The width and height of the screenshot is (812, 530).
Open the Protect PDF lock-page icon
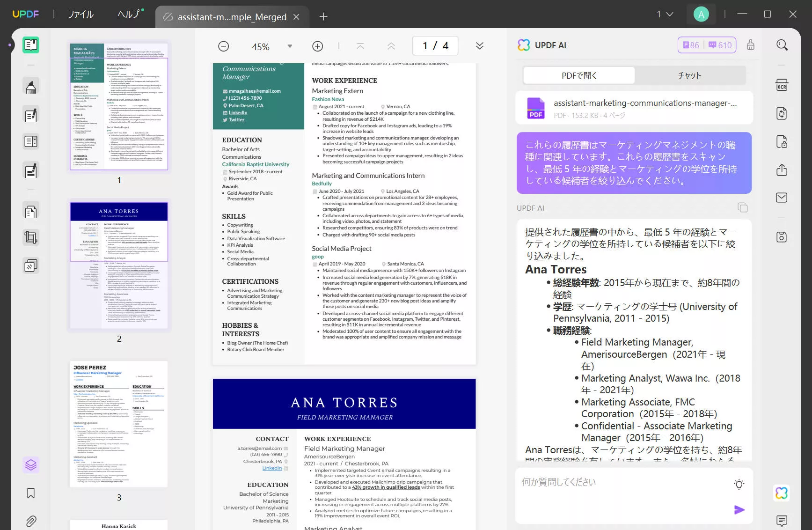[x=782, y=141]
